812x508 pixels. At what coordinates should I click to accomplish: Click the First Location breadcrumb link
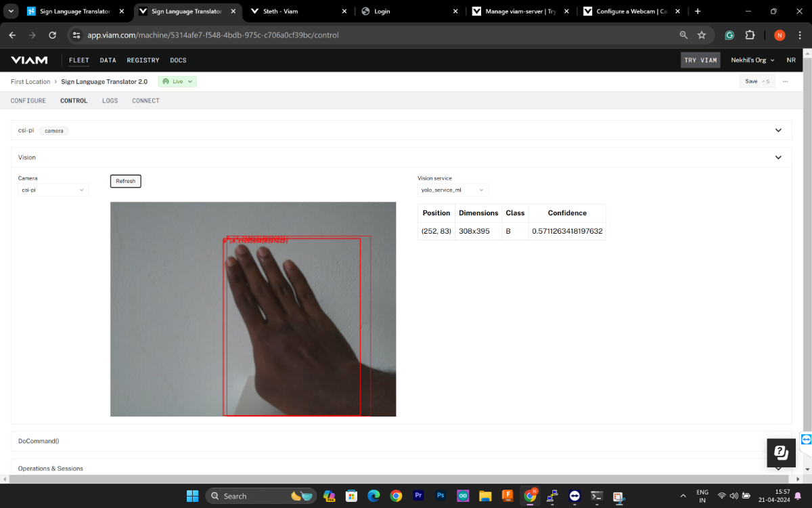pyautogui.click(x=30, y=81)
